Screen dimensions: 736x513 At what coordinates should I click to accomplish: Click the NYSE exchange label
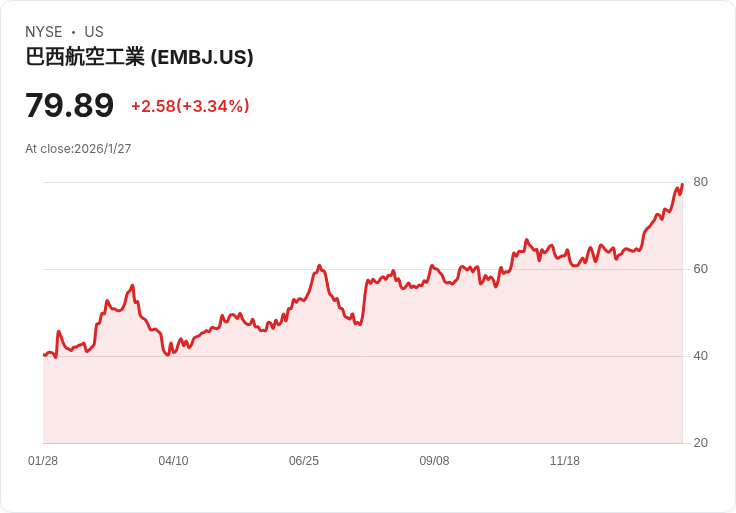[x=43, y=32]
